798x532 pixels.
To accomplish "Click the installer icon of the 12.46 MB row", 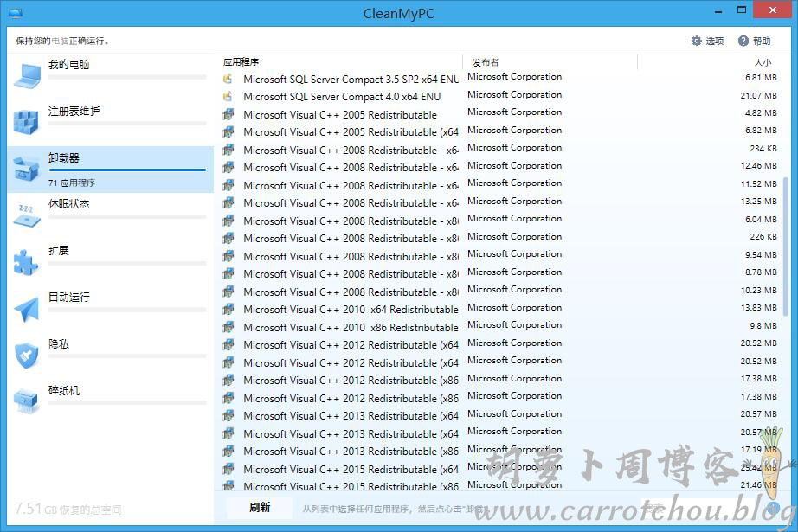I will coord(228,167).
